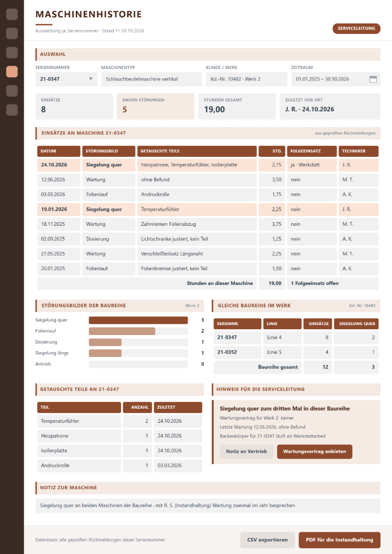Click the Zeitraum date range field
The width and height of the screenshot is (392, 554).
[x=336, y=79]
